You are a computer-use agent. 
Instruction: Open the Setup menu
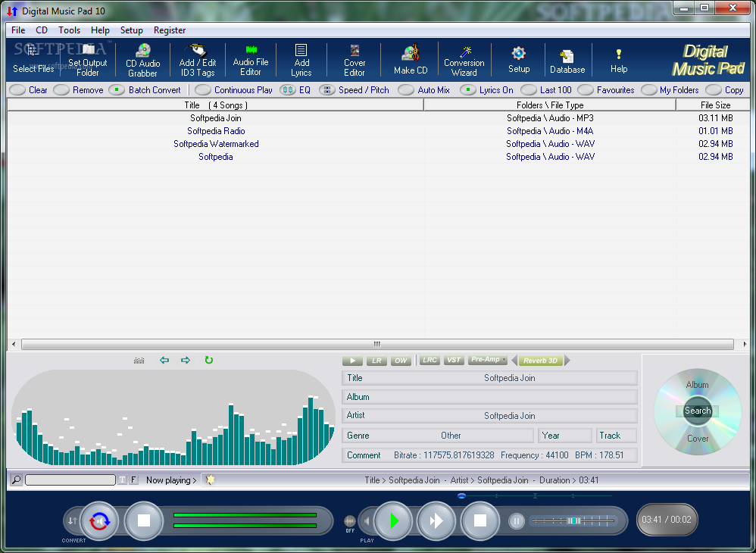132,30
